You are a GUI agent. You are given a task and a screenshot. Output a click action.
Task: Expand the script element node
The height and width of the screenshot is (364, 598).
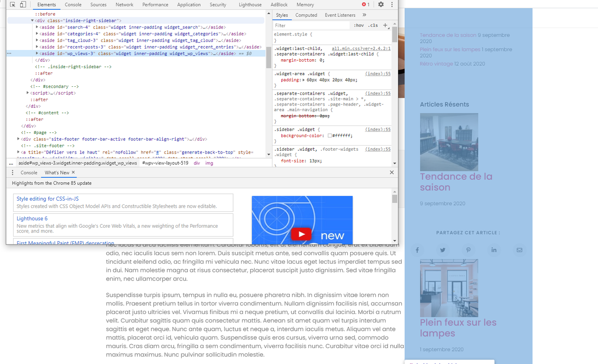pos(28,93)
